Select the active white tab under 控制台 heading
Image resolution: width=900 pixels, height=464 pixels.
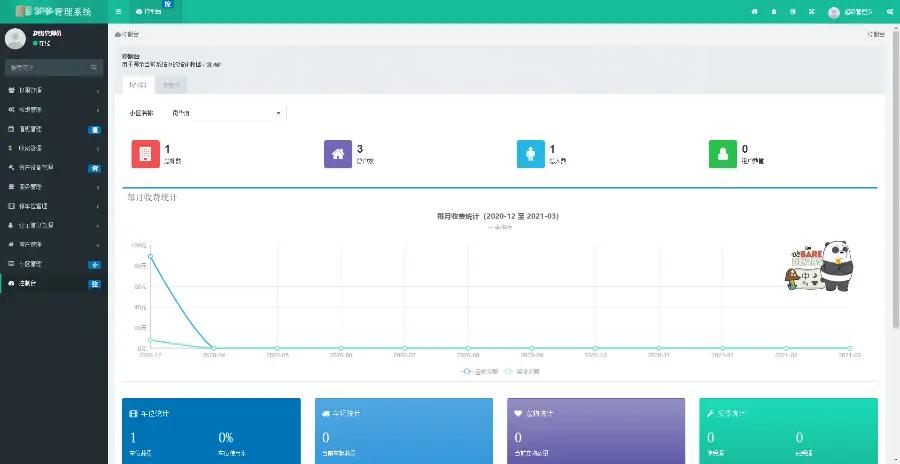(x=138, y=85)
